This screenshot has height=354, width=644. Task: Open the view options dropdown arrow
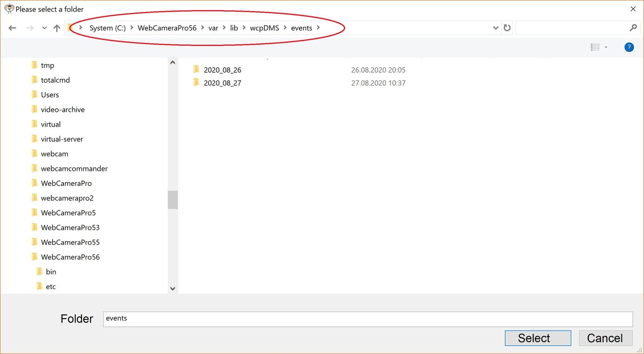click(606, 47)
